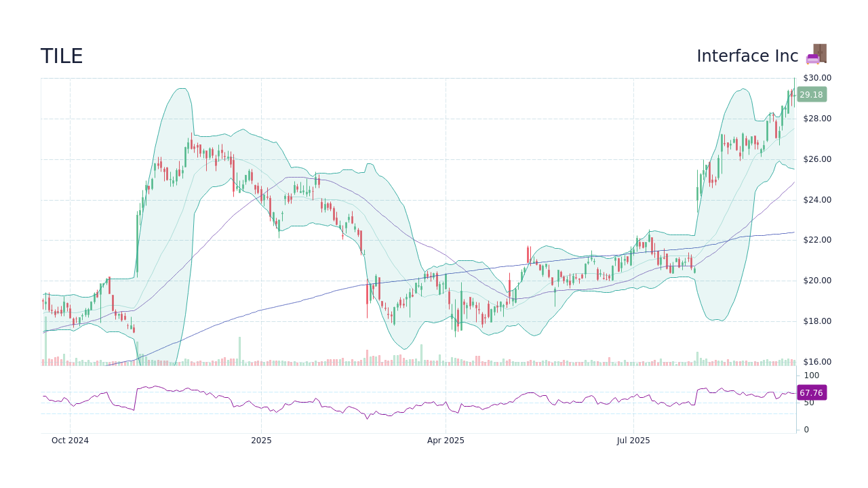Click the Oct 2024 date axis label
The image size is (868, 488).
point(70,441)
